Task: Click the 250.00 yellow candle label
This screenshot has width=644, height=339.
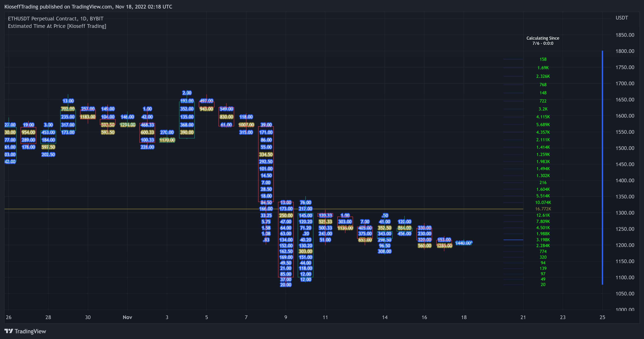Action: tap(286, 215)
